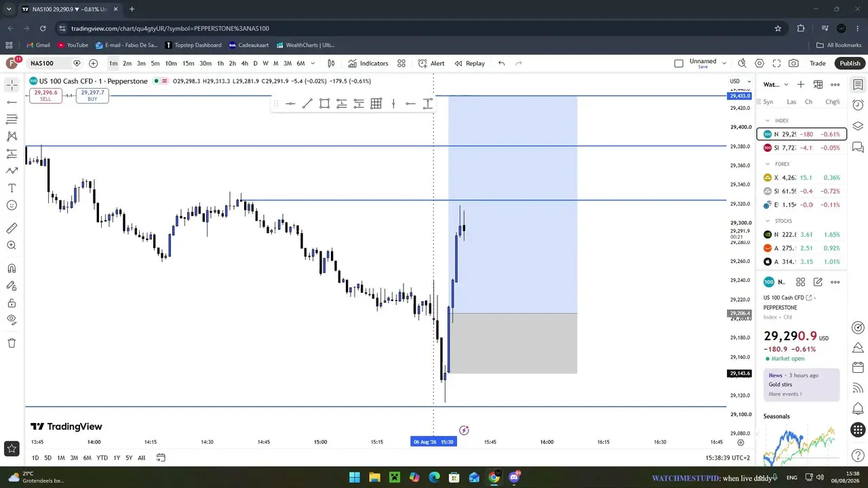Open the brush drawing tools
868x488 pixels.
click(12, 171)
